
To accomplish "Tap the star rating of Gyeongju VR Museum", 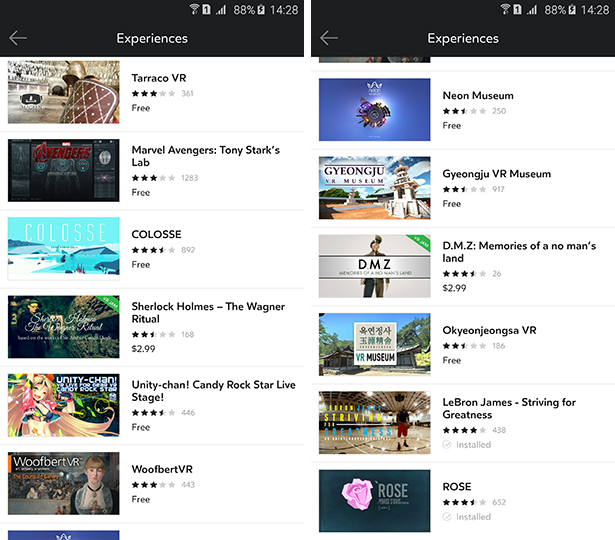I will tap(464, 189).
